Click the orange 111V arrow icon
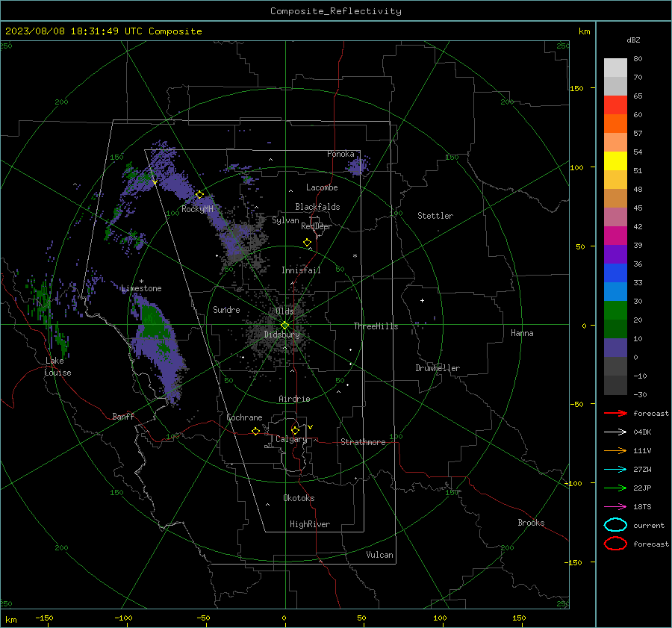This screenshot has height=628, width=672. (x=615, y=450)
